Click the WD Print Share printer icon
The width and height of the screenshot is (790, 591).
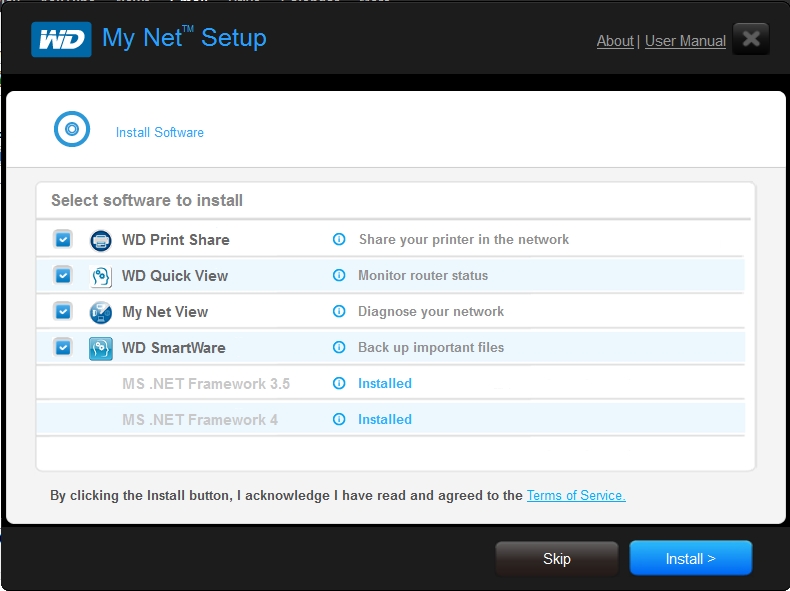coord(101,240)
